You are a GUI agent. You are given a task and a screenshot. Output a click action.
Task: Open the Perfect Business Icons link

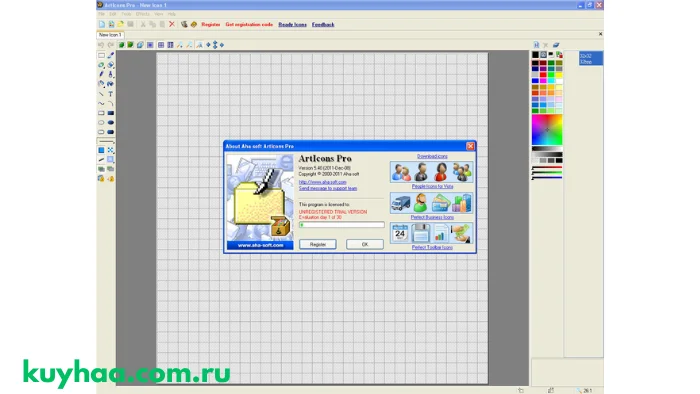tap(432, 217)
